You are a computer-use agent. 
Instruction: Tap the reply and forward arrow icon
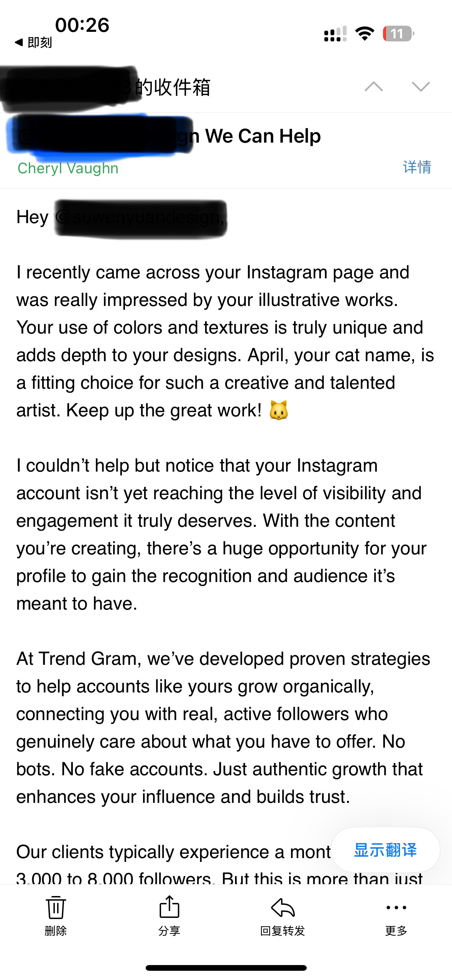(283, 908)
